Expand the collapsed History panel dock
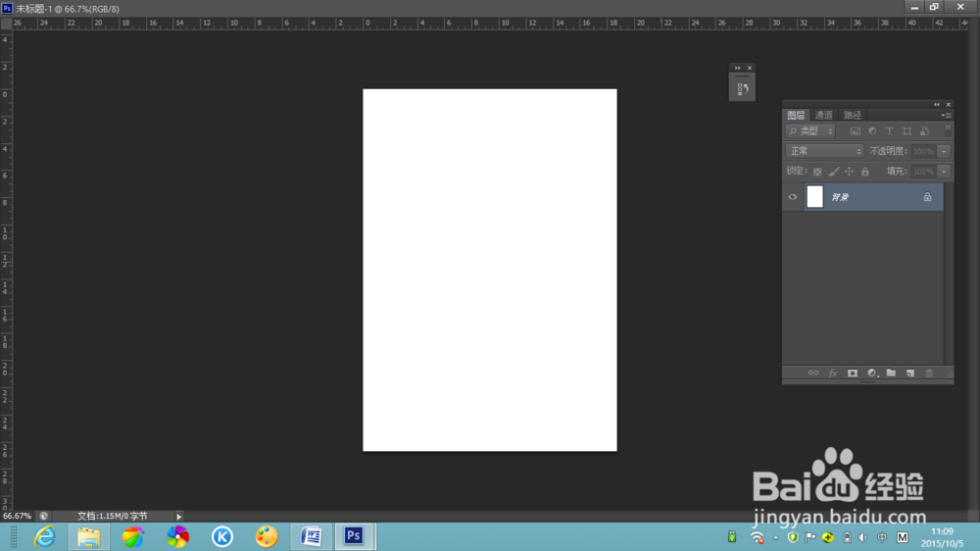This screenshot has height=551, width=980. coord(738,68)
